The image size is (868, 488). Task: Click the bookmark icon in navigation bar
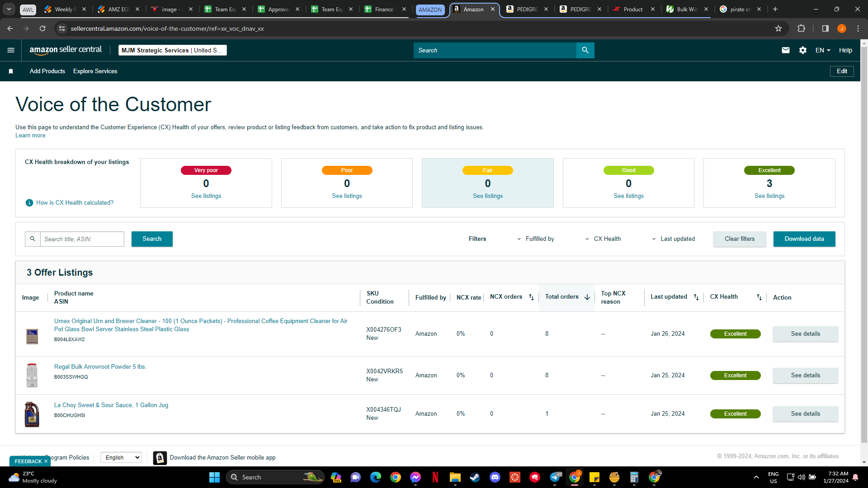(x=11, y=71)
